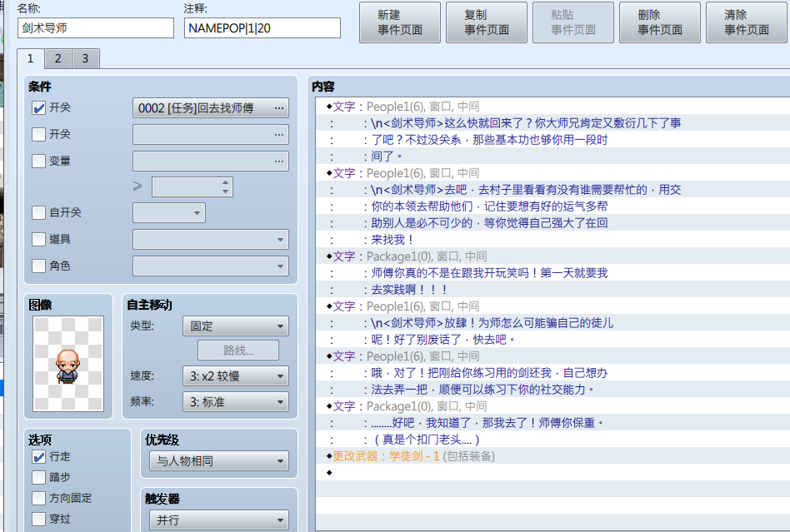Open the second 开关 selector box
Viewport: 790px width, 532px height.
(x=211, y=135)
